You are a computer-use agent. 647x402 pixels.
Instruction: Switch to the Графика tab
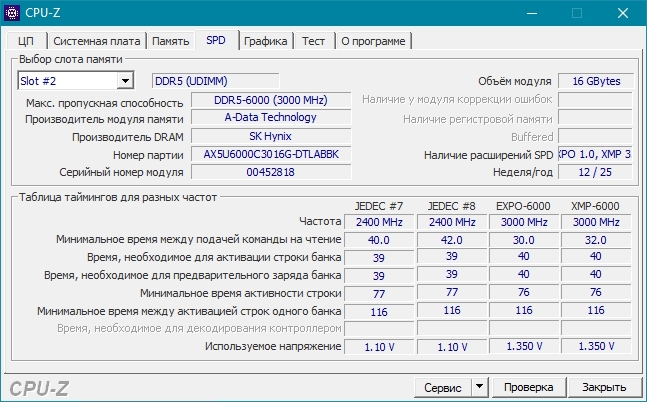coord(265,41)
